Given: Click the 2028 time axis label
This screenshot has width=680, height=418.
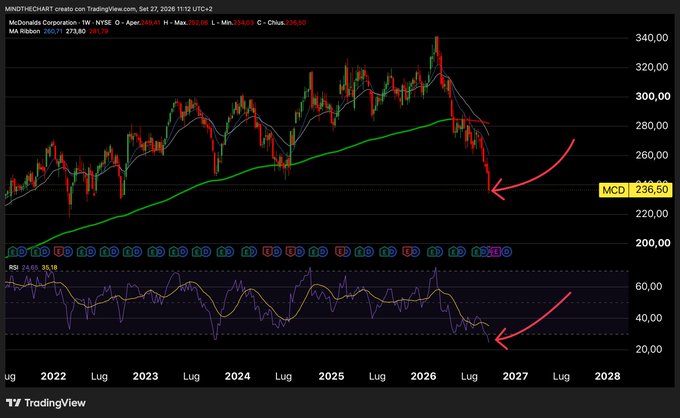Looking at the screenshot, I should 607,376.
